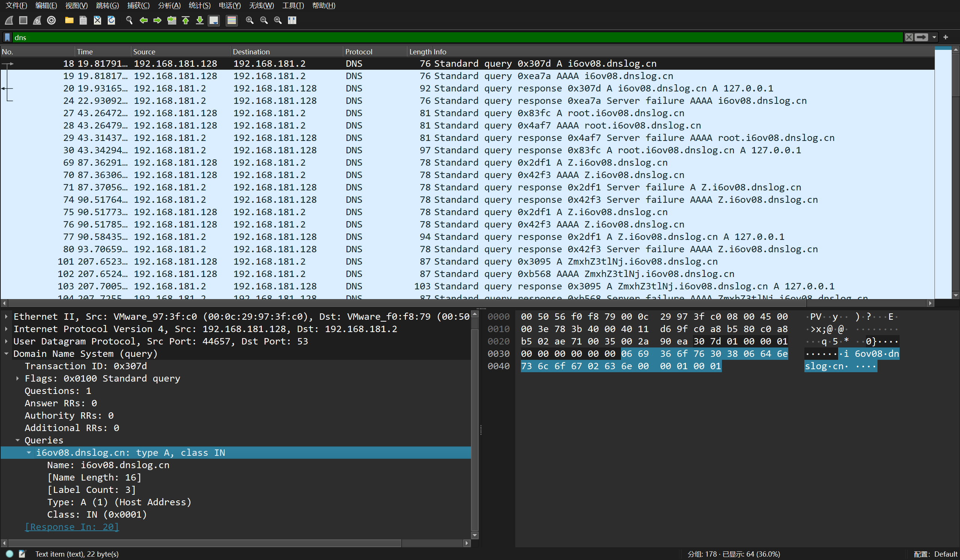This screenshot has width=960, height=560.
Task: Reload the current capture file
Action: tap(111, 20)
